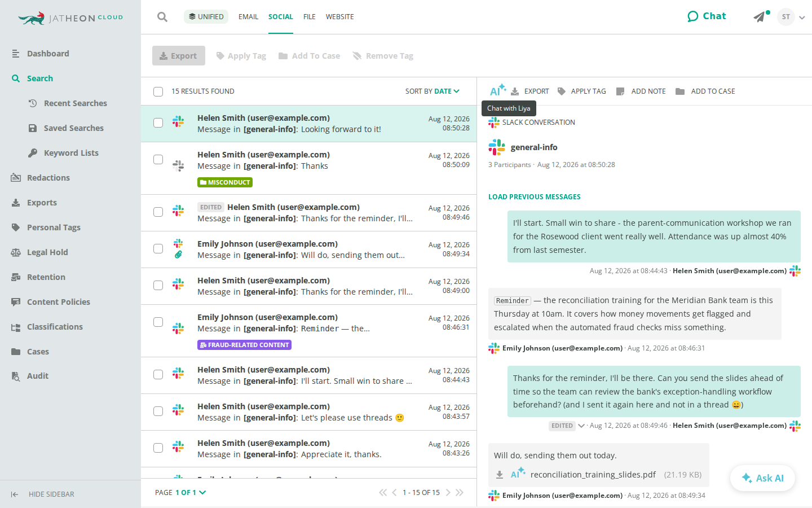This screenshot has width=812, height=508.
Task: Open the Chat button in the header
Action: (707, 16)
